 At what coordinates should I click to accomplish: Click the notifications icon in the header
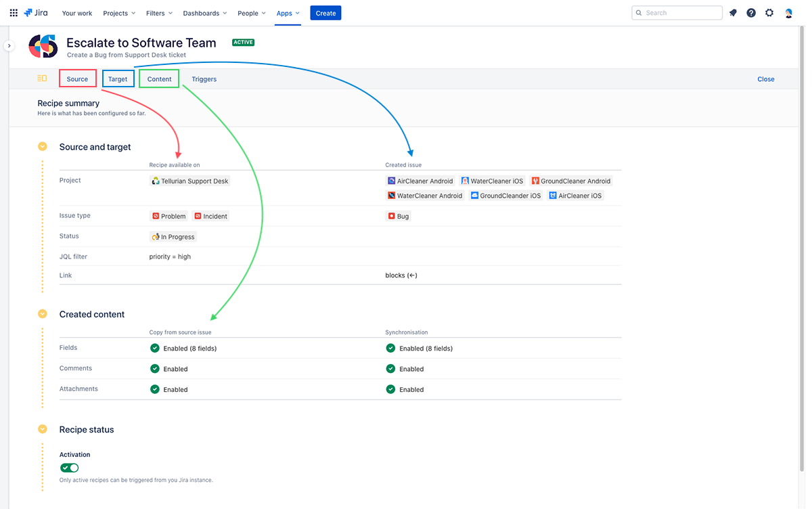pyautogui.click(x=733, y=13)
